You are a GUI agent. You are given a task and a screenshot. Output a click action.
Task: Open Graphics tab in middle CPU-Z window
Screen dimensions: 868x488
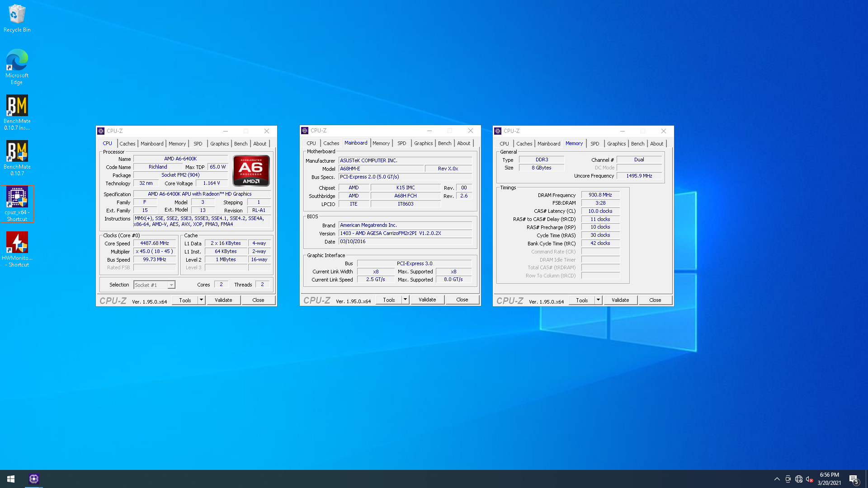tap(424, 143)
